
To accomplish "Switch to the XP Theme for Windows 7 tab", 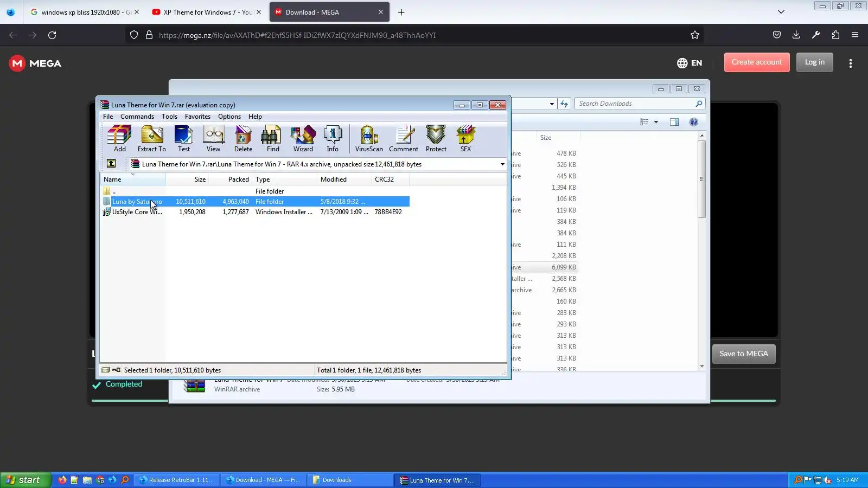I will point(207,12).
